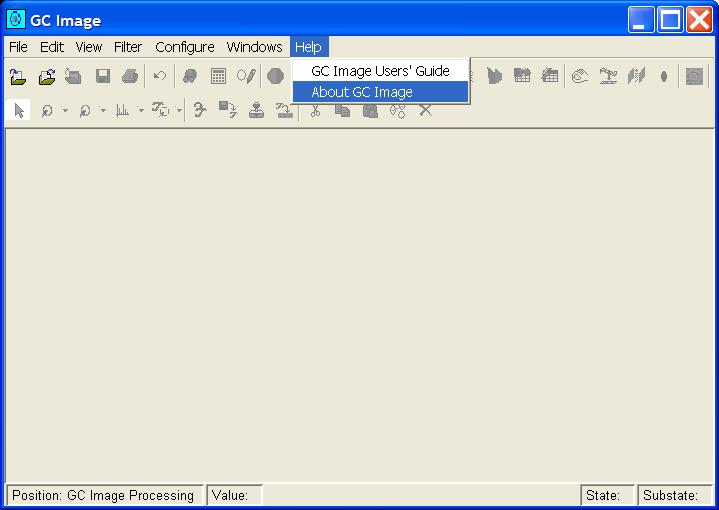Open the Configure menu

(x=185, y=47)
